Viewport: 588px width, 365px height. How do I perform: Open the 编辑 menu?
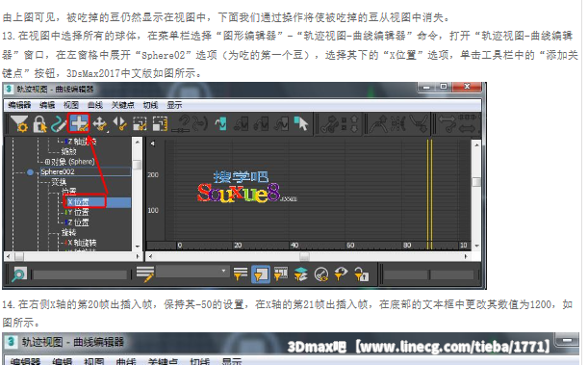[x=47, y=105]
